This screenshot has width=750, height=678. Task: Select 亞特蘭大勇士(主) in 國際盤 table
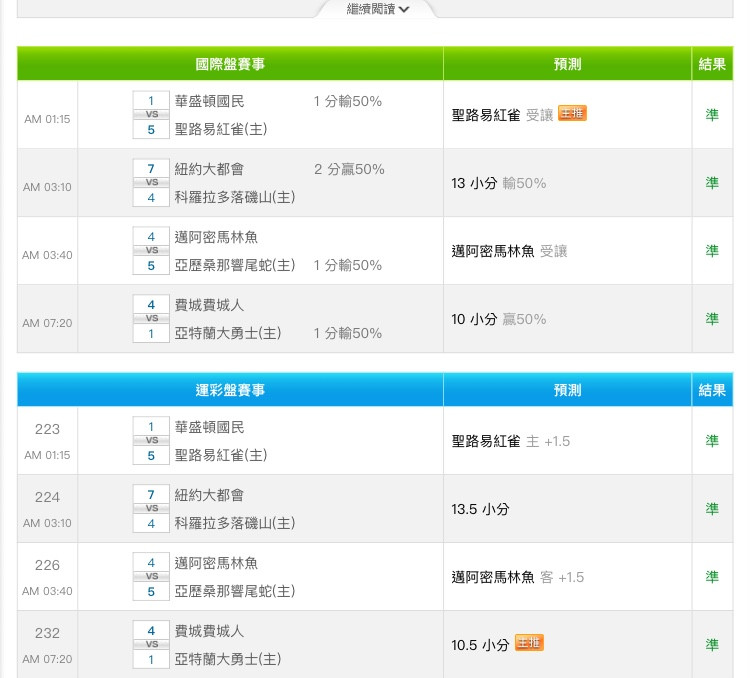coord(228,333)
